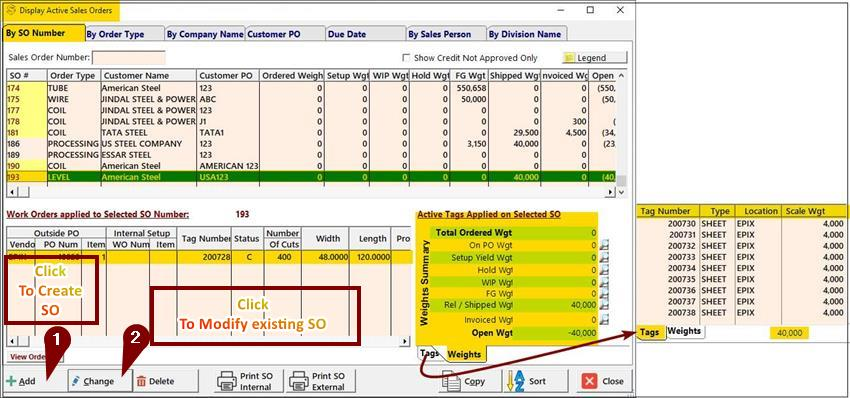Open detail icon beside Invoiced Wgt
This screenshot has height=398, width=850.
pyautogui.click(x=604, y=320)
